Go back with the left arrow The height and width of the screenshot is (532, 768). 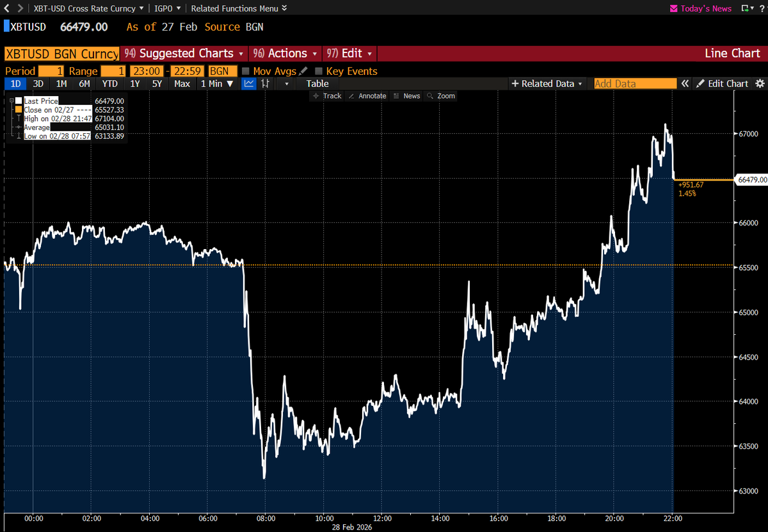point(6,8)
